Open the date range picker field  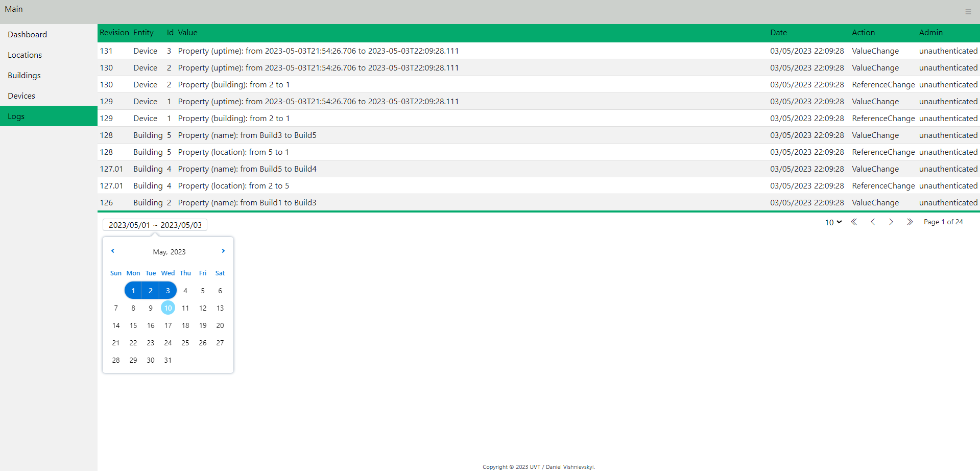154,225
